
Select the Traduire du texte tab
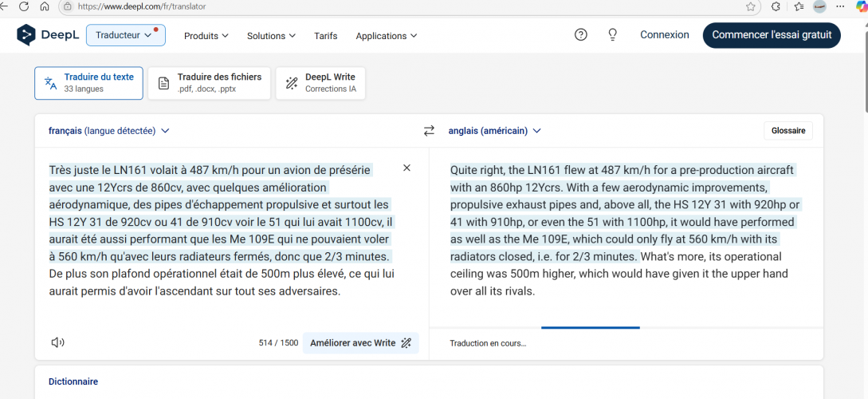[88, 83]
